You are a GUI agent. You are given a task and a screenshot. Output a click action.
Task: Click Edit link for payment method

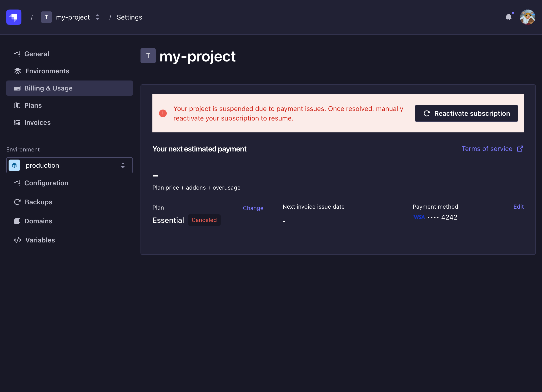(x=518, y=207)
